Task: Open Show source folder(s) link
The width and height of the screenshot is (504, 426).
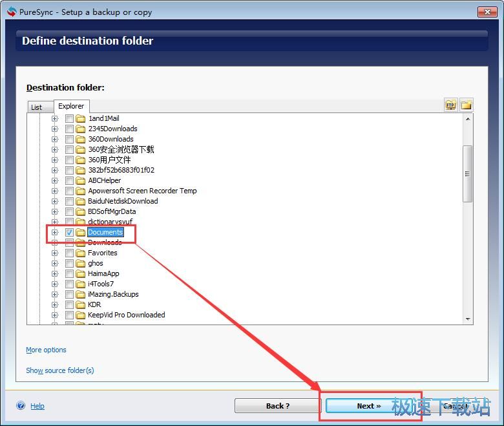Action: pos(60,370)
